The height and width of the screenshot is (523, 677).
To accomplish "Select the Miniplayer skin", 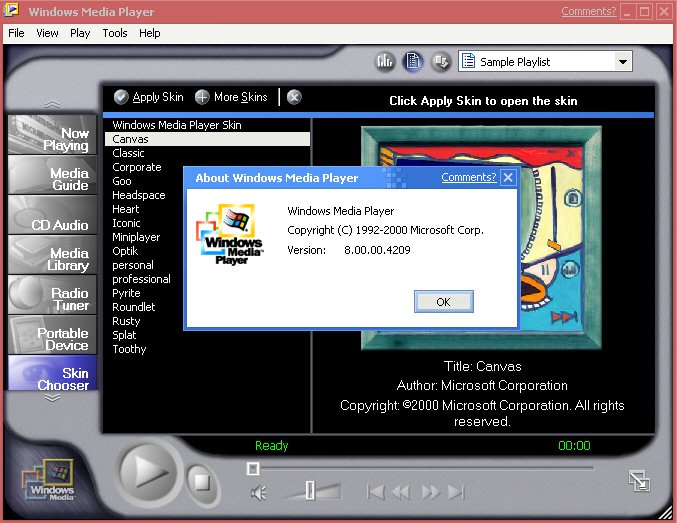I will click(x=136, y=237).
